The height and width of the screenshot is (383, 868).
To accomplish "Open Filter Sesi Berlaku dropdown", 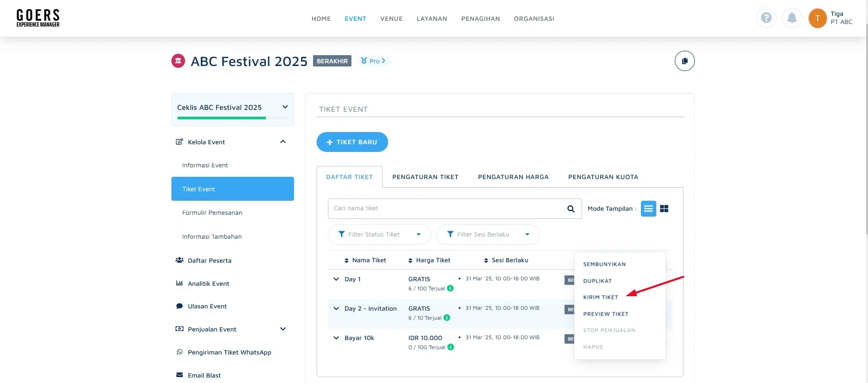I will pos(488,234).
